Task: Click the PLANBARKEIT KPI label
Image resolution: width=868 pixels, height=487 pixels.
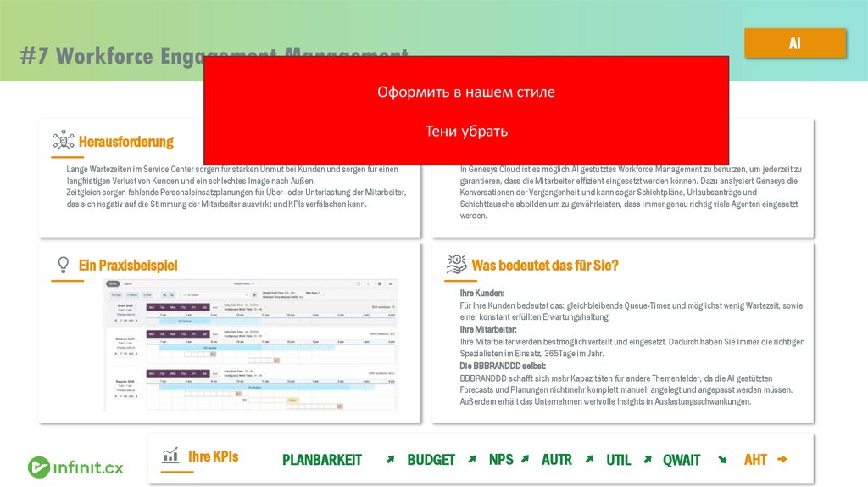Action: tap(321, 460)
